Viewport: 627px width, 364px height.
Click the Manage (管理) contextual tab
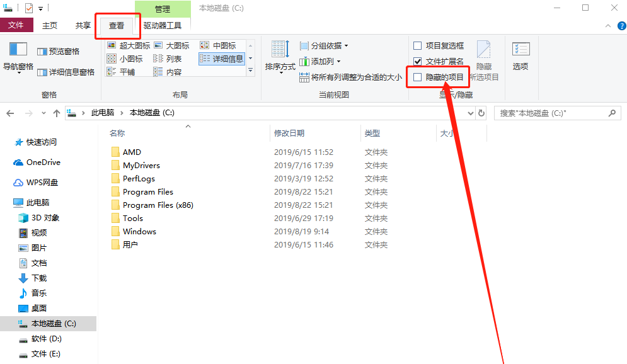click(x=163, y=9)
